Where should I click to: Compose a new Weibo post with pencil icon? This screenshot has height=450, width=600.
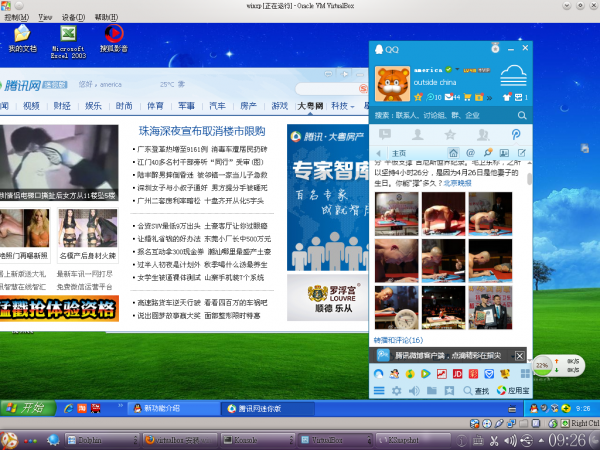522,153
